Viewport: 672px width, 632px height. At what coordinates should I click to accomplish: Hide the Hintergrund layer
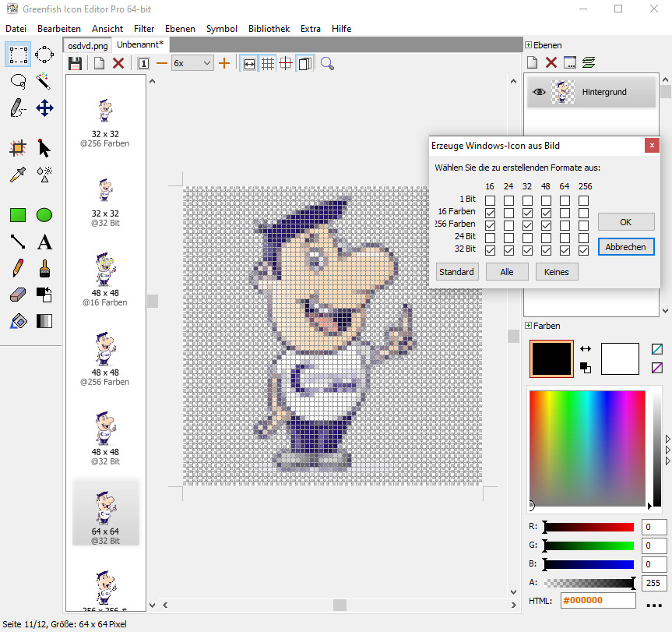[539, 92]
